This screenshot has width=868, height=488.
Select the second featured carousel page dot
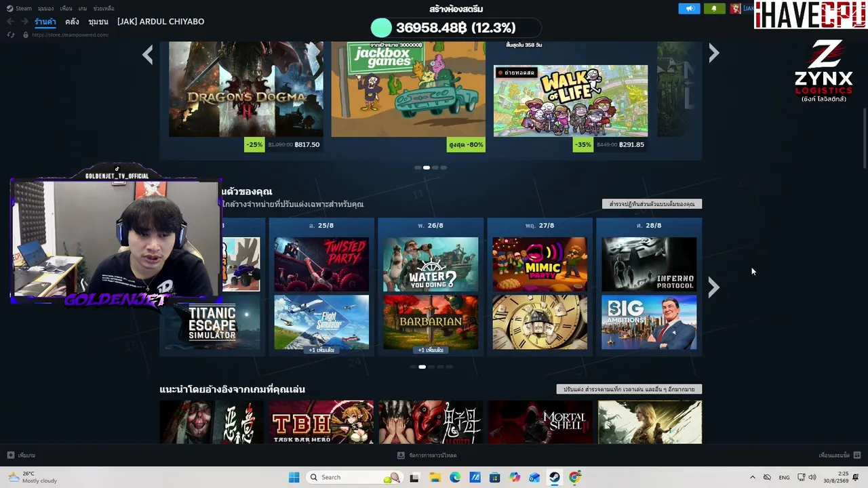click(x=426, y=167)
